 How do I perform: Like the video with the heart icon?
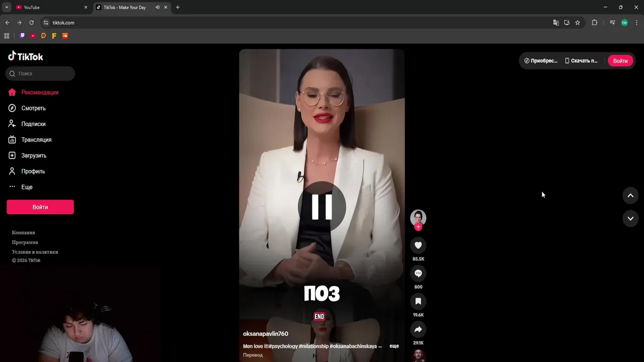418,245
